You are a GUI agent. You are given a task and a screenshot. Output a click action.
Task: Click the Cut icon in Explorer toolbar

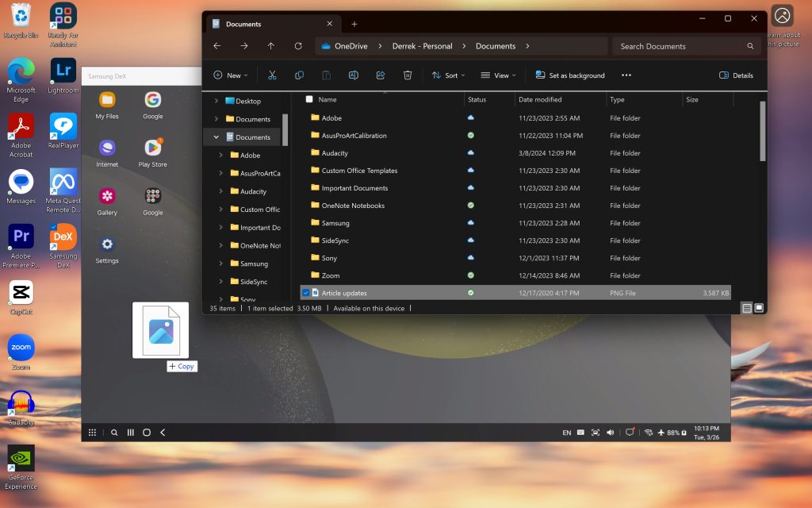click(272, 75)
